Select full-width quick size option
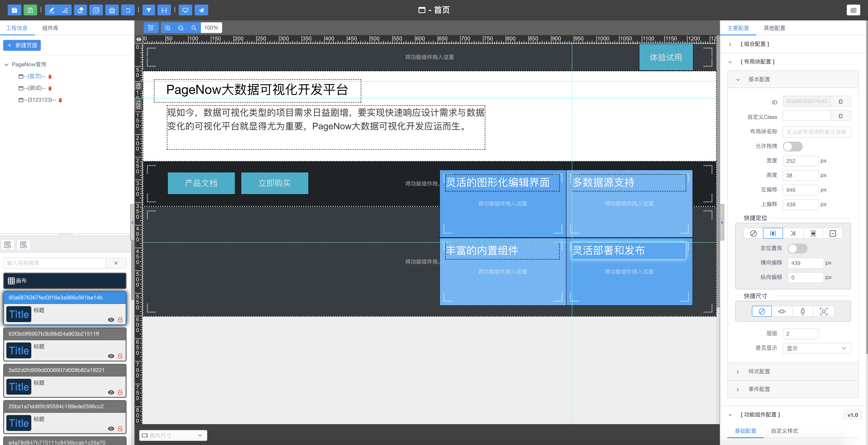The width and height of the screenshot is (868, 445). tap(782, 311)
